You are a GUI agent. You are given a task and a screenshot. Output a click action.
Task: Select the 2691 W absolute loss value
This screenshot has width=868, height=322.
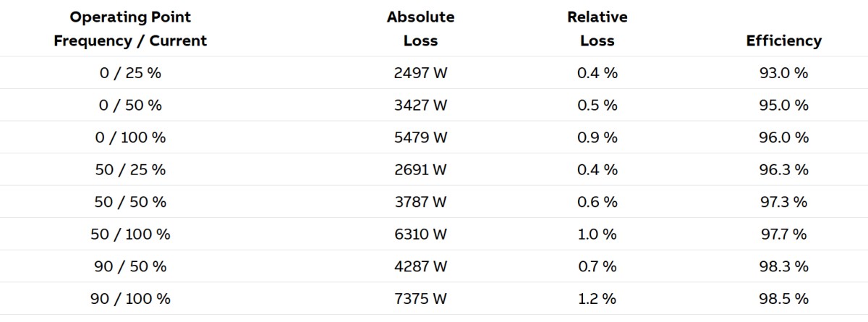(x=420, y=169)
